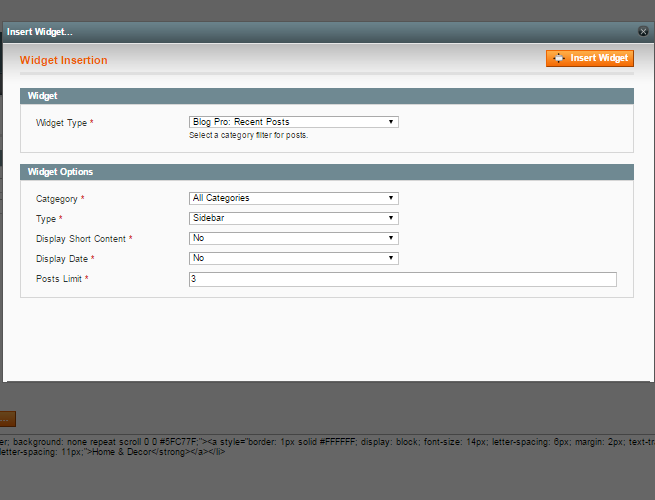Click into the Posts Limit text field
Screen dimensions: 655x500
pyautogui.click(x=402, y=279)
